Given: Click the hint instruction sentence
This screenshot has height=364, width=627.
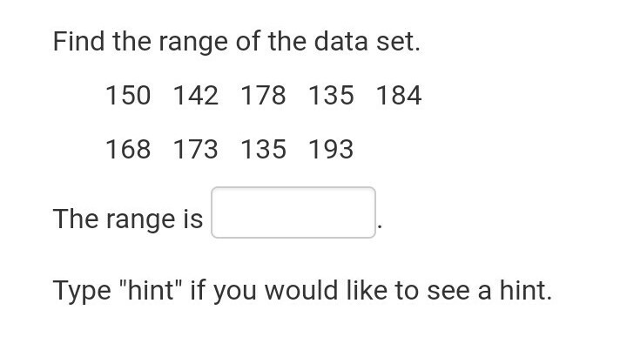Looking at the screenshot, I should click(x=302, y=290).
